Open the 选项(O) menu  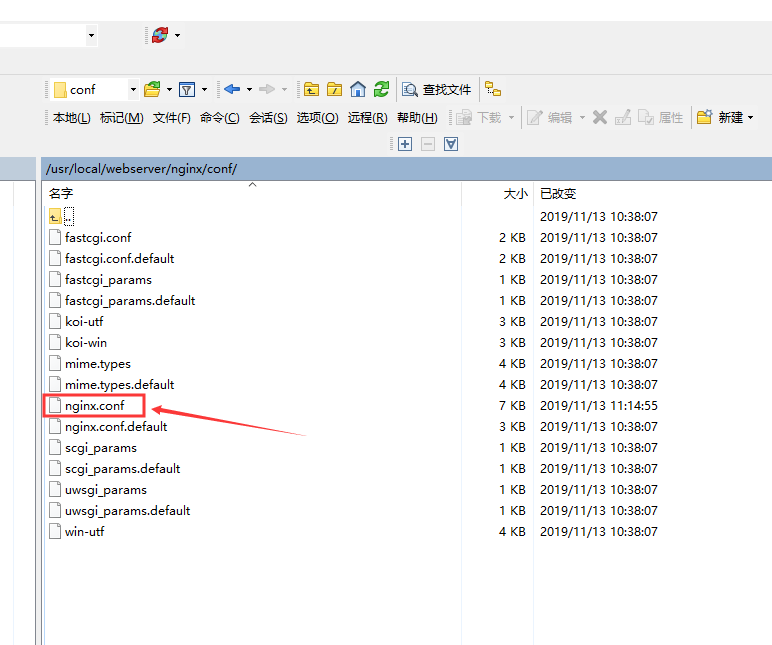[317, 118]
